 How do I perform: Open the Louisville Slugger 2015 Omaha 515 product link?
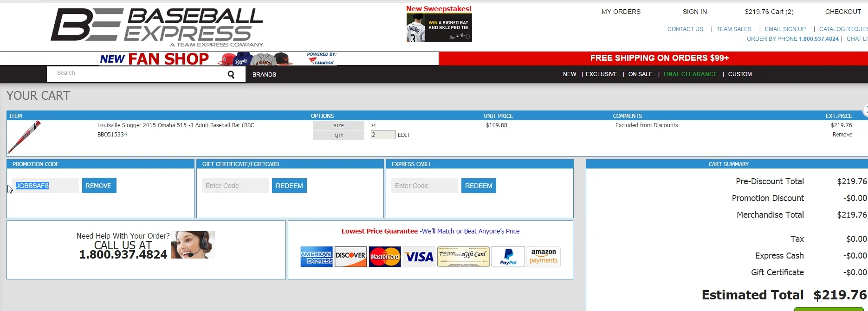pyautogui.click(x=175, y=125)
